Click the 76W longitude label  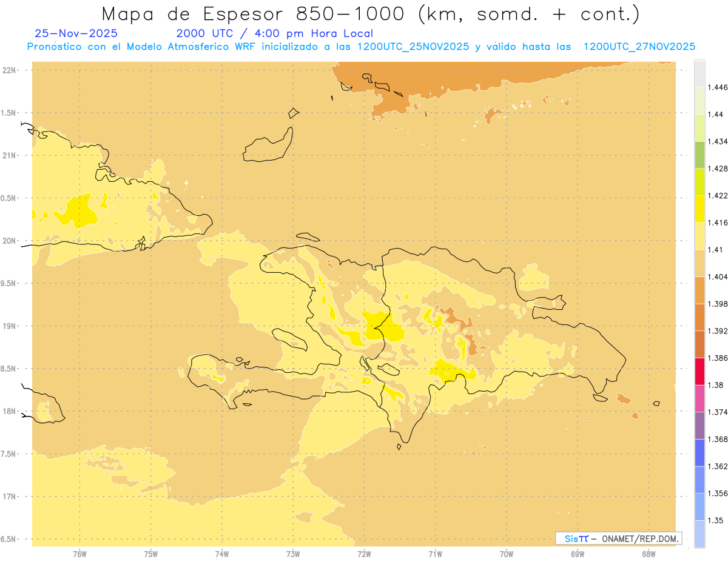click(79, 554)
